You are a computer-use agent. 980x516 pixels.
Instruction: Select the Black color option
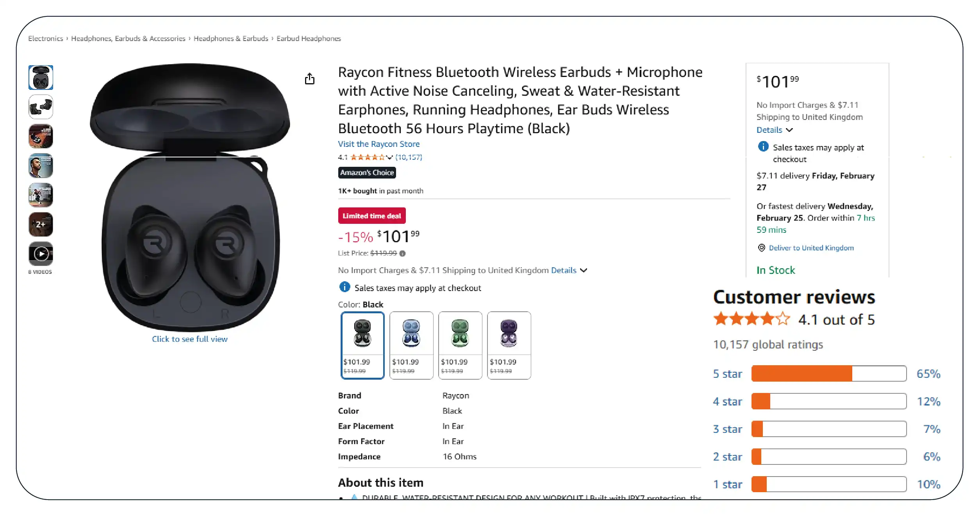(362, 345)
